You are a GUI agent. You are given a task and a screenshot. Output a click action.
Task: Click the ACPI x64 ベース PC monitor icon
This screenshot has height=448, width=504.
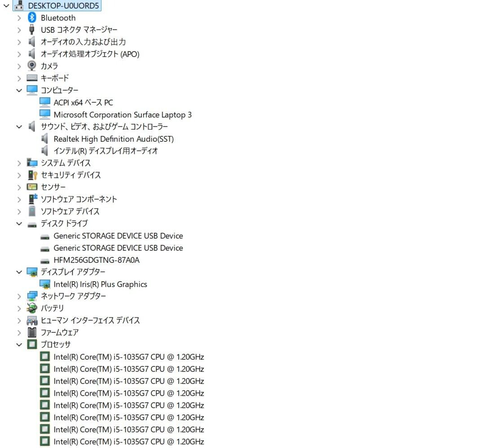click(45, 102)
